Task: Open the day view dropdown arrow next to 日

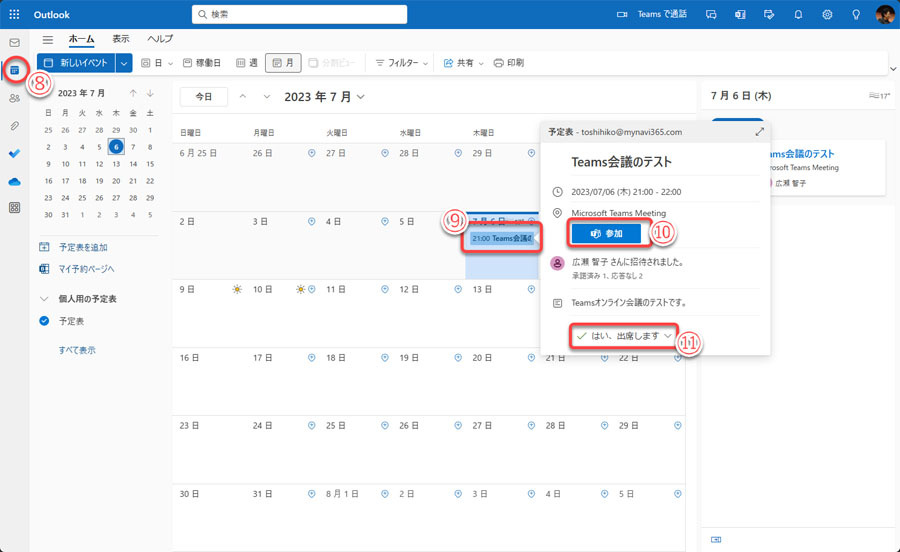Action: tap(170, 64)
